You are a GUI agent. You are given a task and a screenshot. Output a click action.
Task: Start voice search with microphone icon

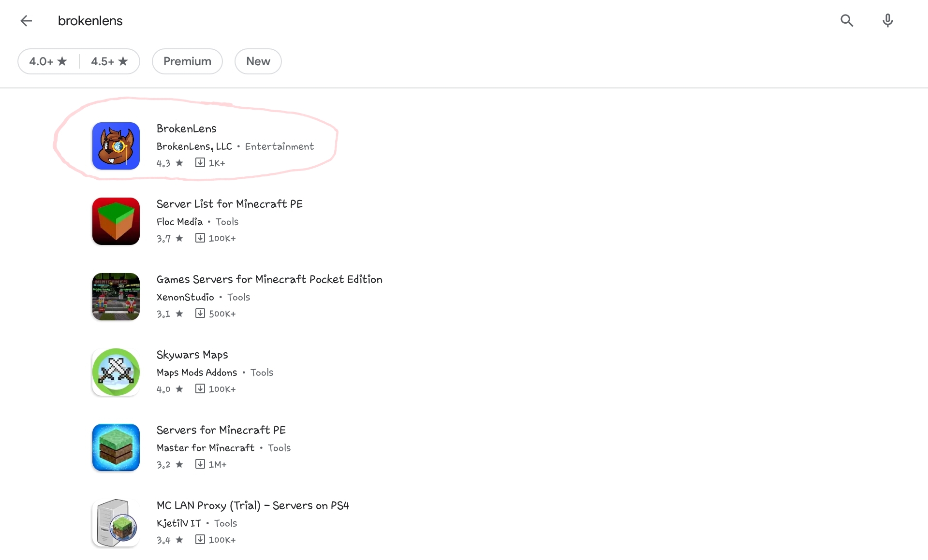tap(887, 21)
